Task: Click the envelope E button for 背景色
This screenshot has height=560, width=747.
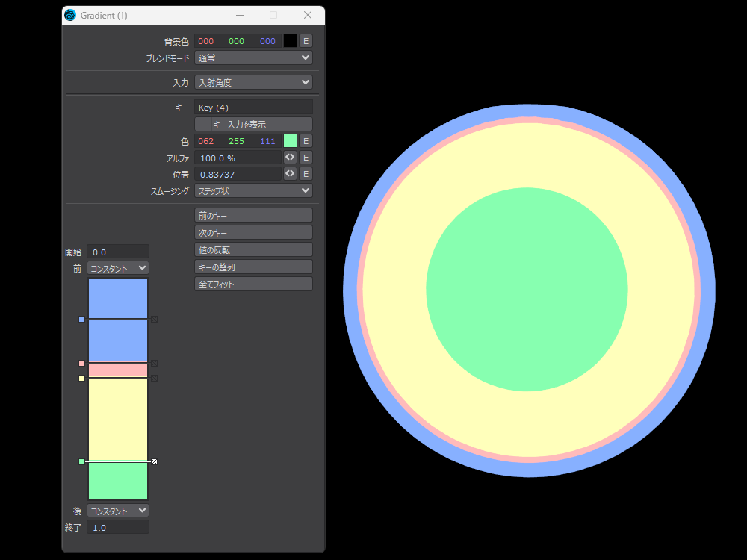Action: click(x=306, y=41)
